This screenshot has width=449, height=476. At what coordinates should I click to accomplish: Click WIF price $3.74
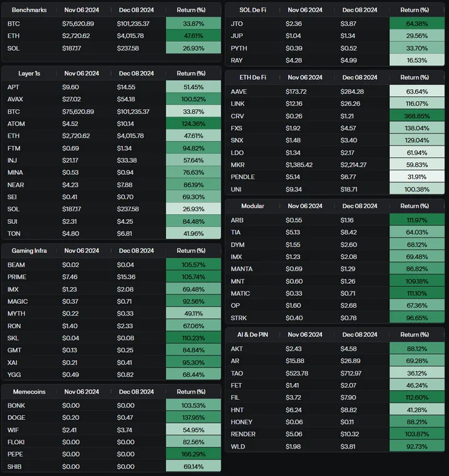125,430
